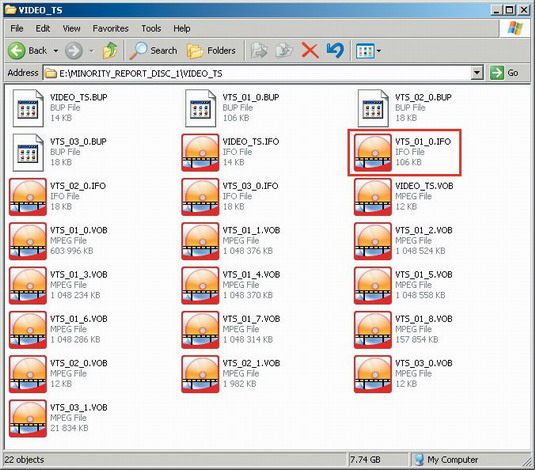
Task: Select the VIDEO_TS.BUP file icon
Action: pos(28,108)
